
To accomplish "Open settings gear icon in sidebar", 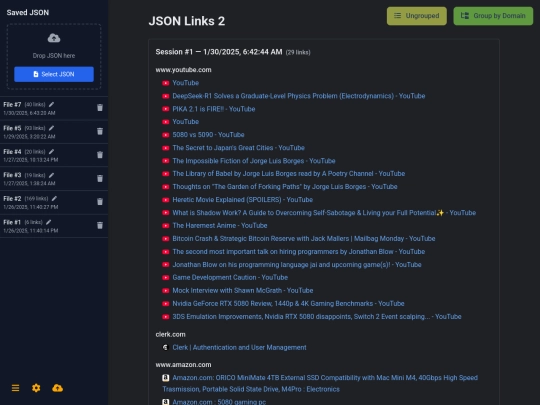I will coord(36,388).
